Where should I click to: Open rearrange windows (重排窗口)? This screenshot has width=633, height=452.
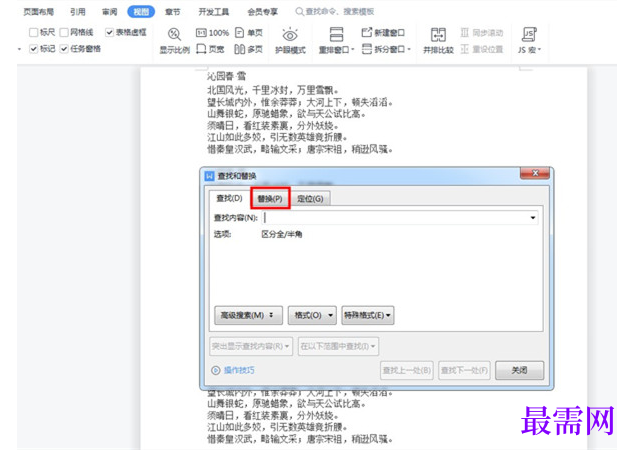(334, 41)
